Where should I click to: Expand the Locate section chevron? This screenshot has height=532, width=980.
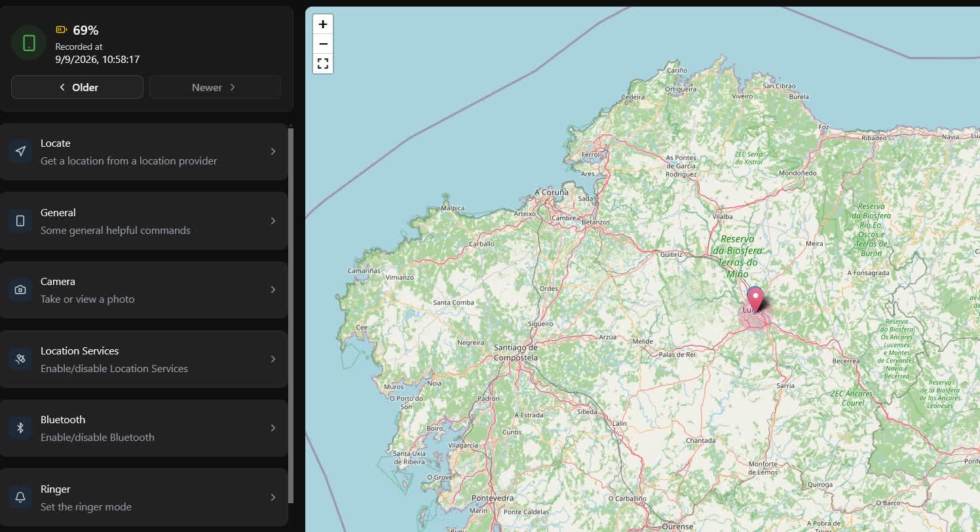(x=273, y=151)
